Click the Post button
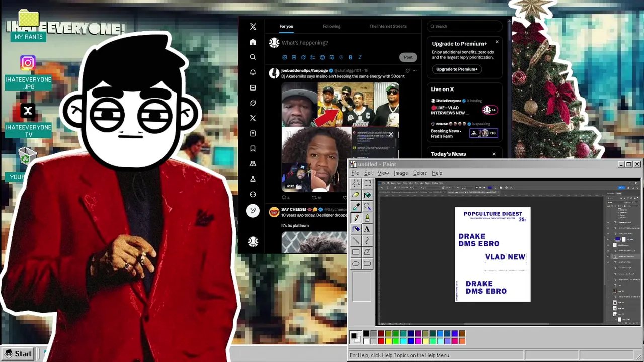644x362 pixels. pos(408,57)
